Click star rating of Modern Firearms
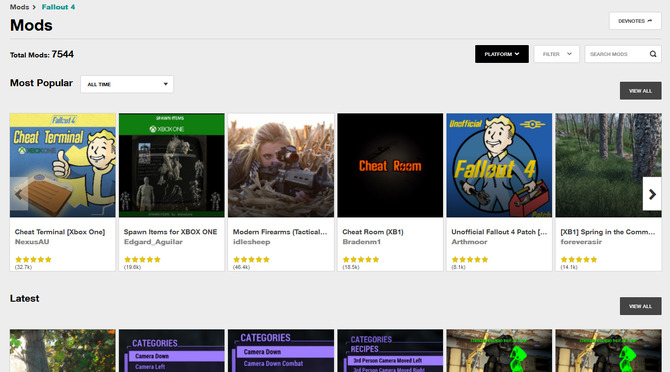Image resolution: width=670 pixels, height=372 pixels. (252, 259)
